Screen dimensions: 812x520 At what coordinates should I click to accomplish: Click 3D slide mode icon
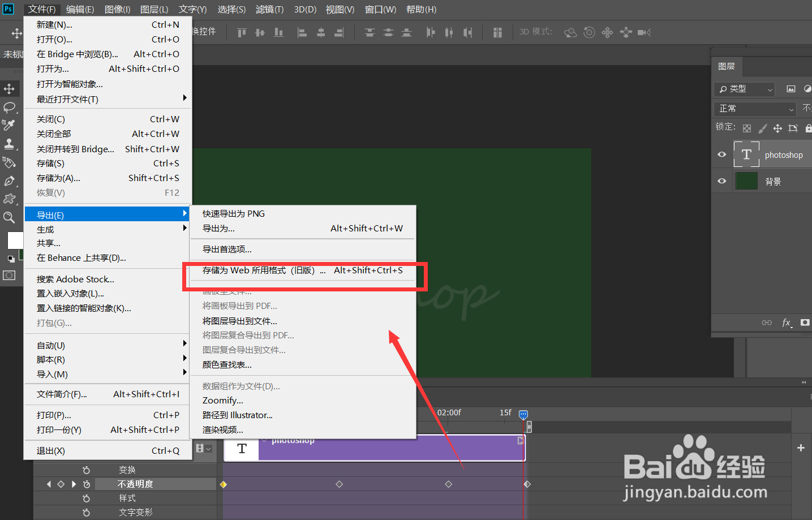pyautogui.click(x=626, y=32)
